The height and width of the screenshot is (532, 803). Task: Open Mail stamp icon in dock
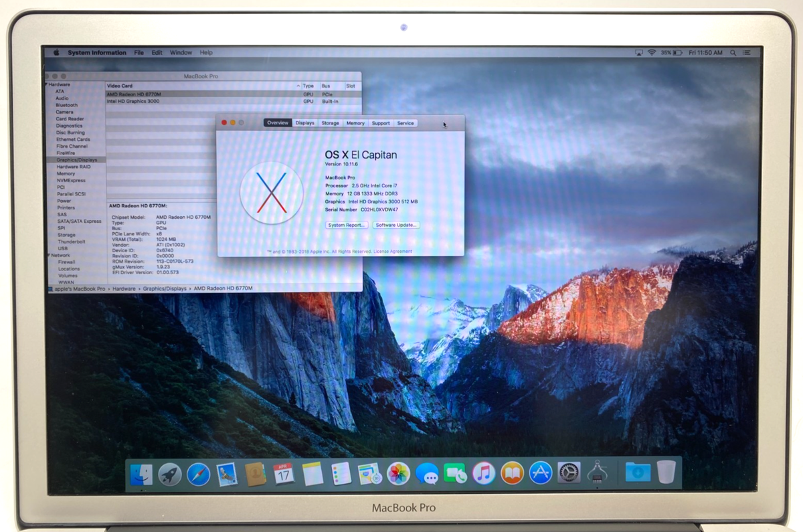click(x=227, y=474)
